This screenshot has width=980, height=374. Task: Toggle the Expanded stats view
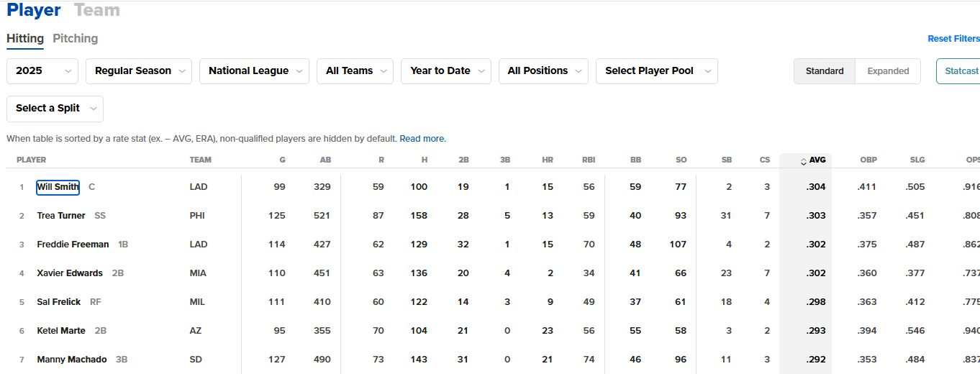tap(888, 70)
